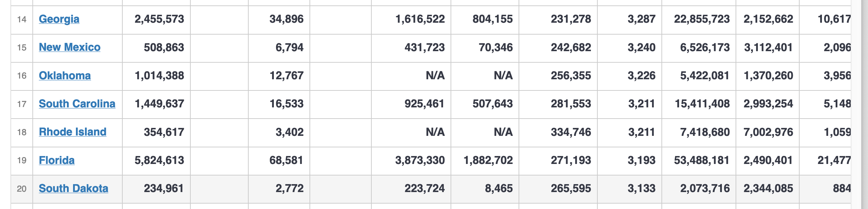This screenshot has height=209, width=868.
Task: Click Florida's 5,824,613 cell
Action: (159, 160)
